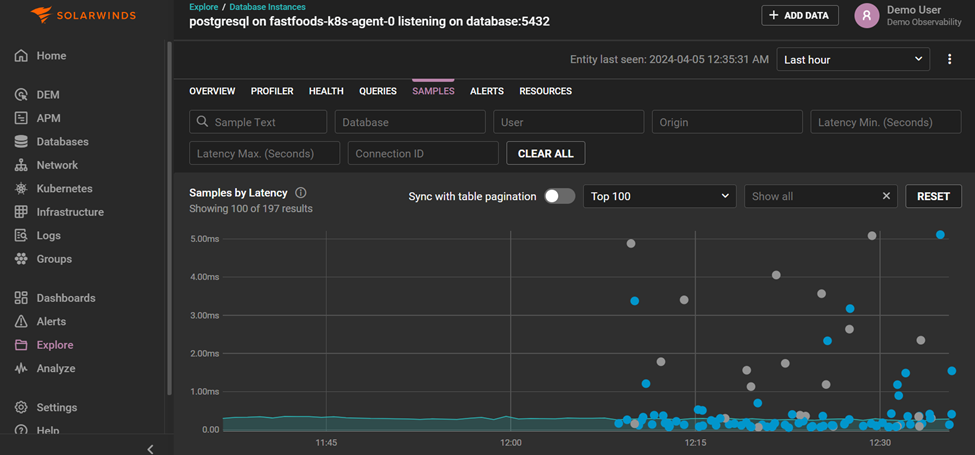975x455 pixels.
Task: Open the DEM sidebar icon
Action: coord(21,95)
